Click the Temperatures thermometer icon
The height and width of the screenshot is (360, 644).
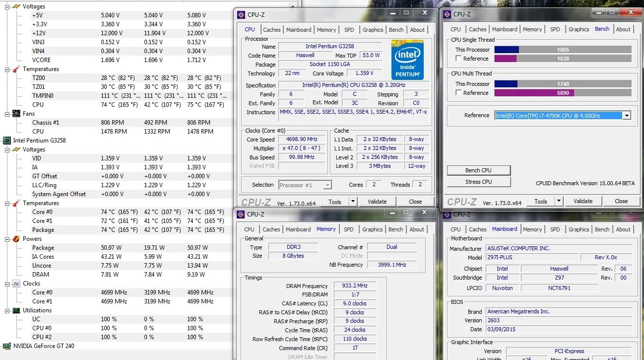point(16,69)
